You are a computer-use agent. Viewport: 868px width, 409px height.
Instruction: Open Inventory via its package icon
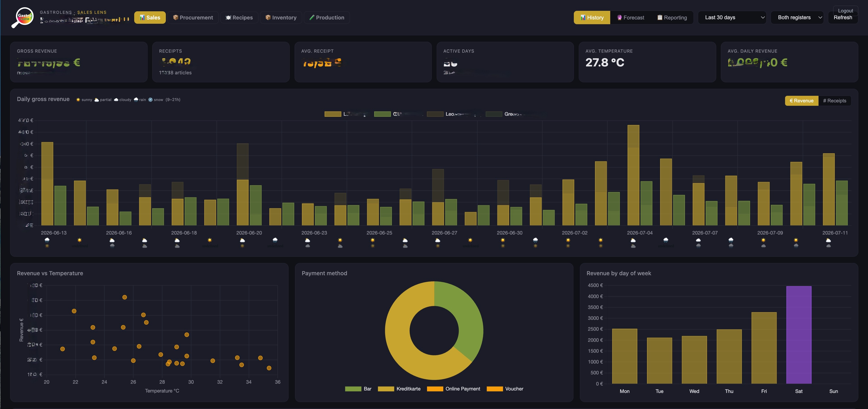pyautogui.click(x=268, y=18)
